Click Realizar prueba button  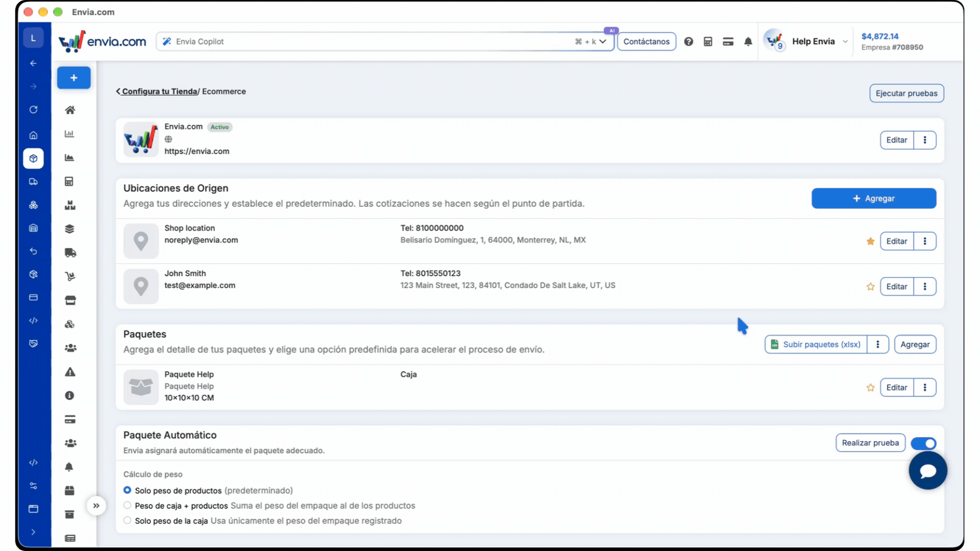[x=870, y=443]
